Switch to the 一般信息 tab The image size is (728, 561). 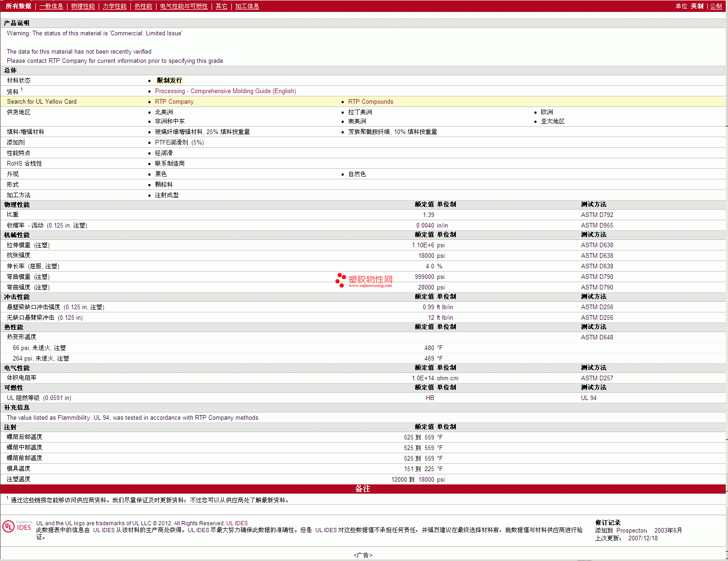pos(51,6)
